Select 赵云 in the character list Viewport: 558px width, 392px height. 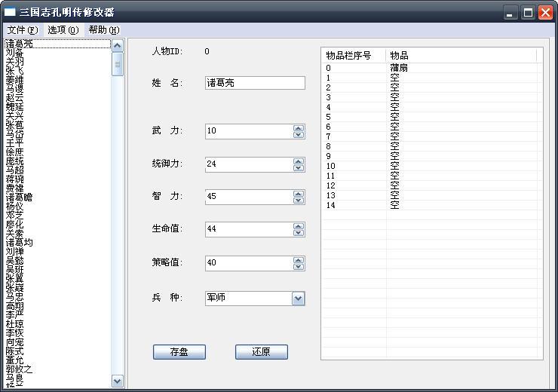[14, 98]
